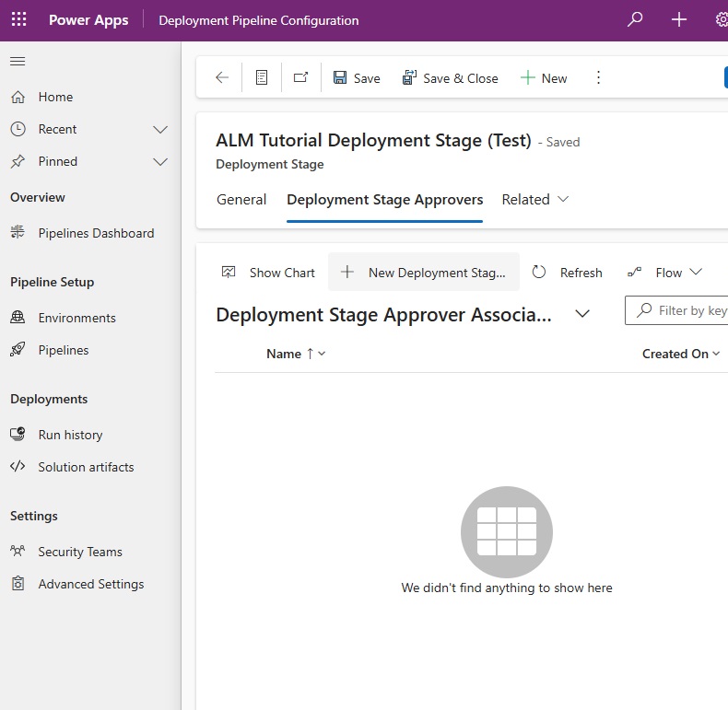Click the filter search magnifier icon

click(644, 310)
